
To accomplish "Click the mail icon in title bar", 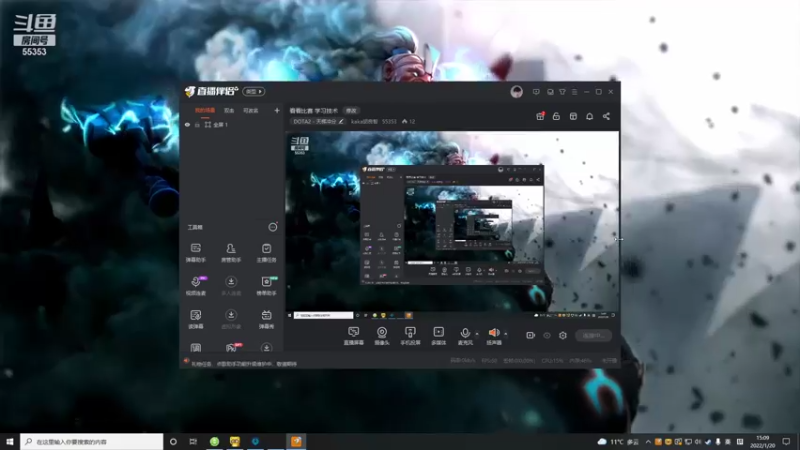I will pos(550,92).
